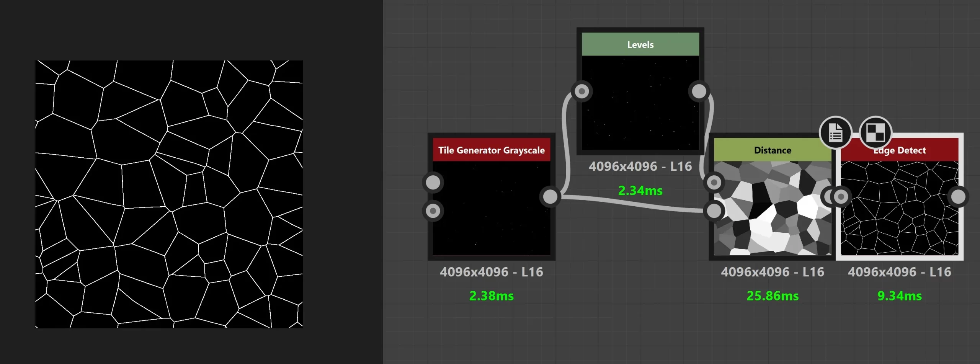This screenshot has height=364, width=980.
Task: Click the lower input connector of Tile Generator Grayscale
Action: (433, 211)
